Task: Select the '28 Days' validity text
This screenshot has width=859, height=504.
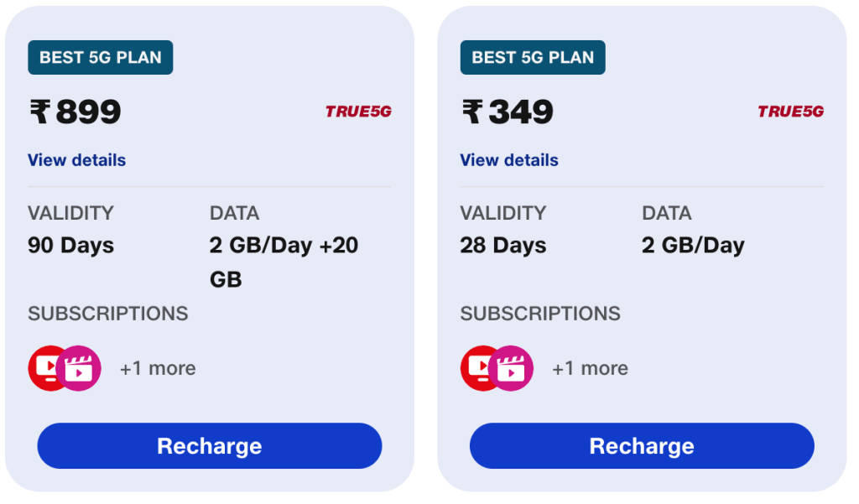Action: [x=503, y=246]
